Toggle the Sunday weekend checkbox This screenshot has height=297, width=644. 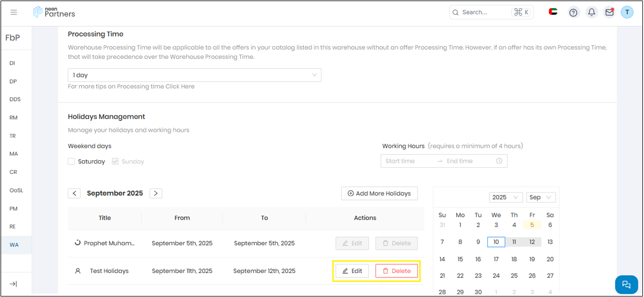(x=115, y=161)
